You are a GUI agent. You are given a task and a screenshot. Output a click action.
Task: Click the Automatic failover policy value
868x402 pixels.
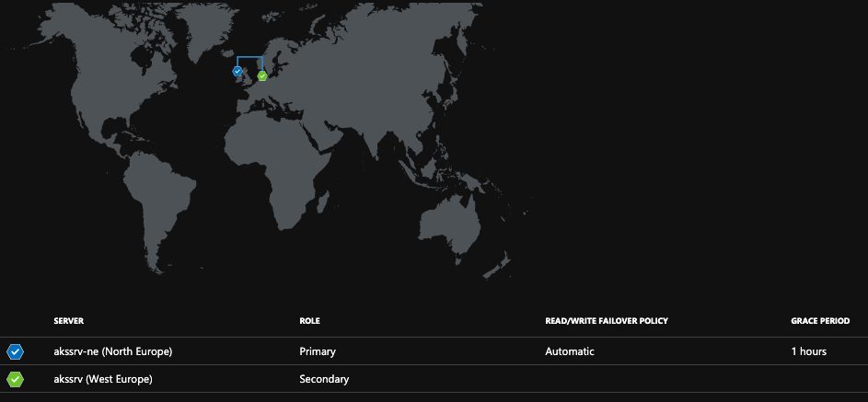tap(570, 351)
